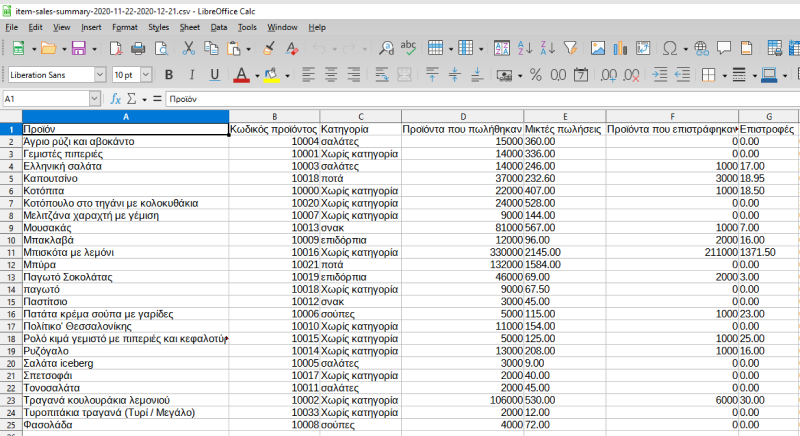Toggle bold formatting

click(x=168, y=75)
